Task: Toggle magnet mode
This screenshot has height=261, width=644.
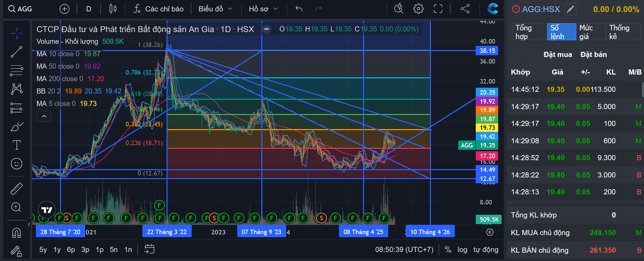Action: [x=17, y=233]
